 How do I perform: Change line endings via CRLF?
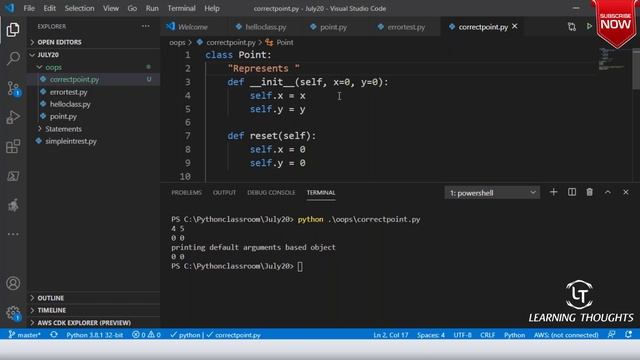coord(487,335)
